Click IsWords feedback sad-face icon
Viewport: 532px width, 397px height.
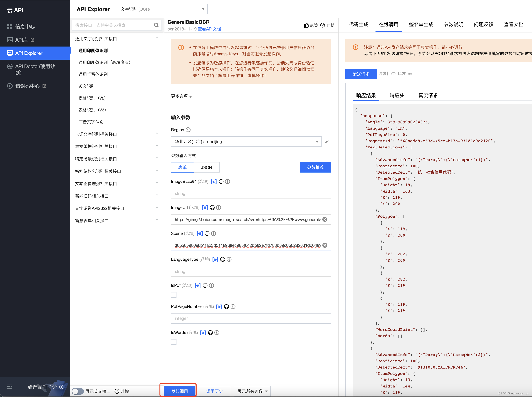click(x=211, y=333)
